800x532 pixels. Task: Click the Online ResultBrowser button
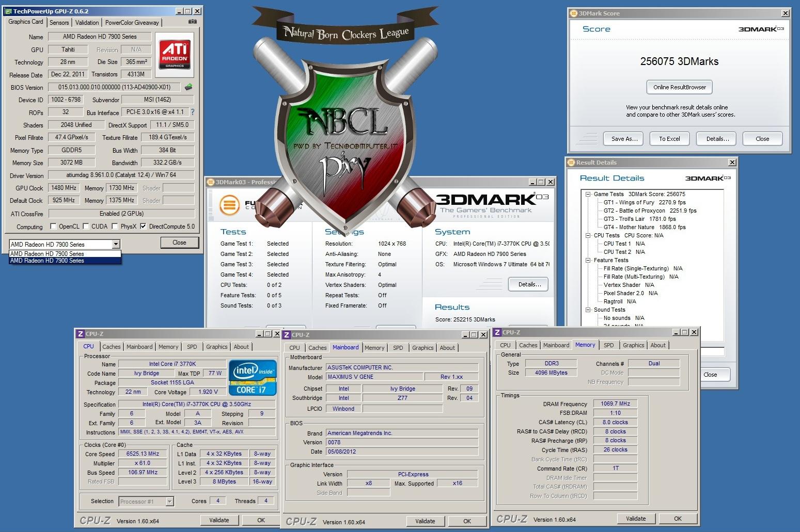click(x=679, y=87)
